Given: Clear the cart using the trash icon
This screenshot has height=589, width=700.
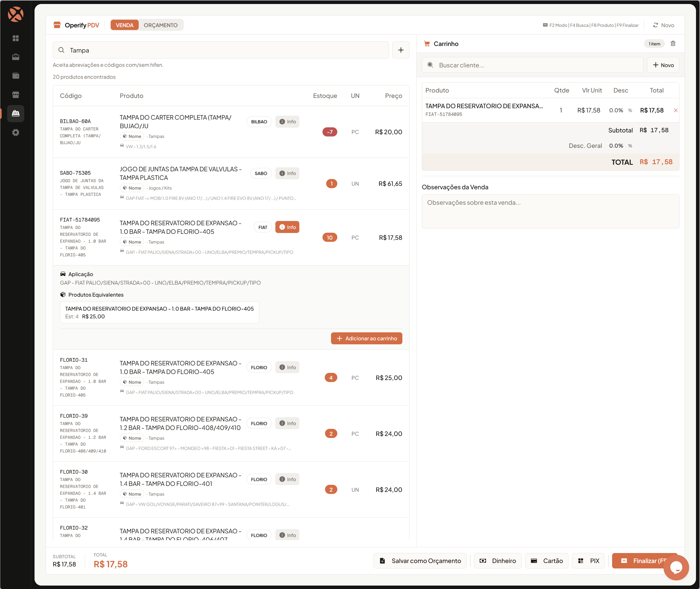Looking at the screenshot, I should [x=673, y=43].
